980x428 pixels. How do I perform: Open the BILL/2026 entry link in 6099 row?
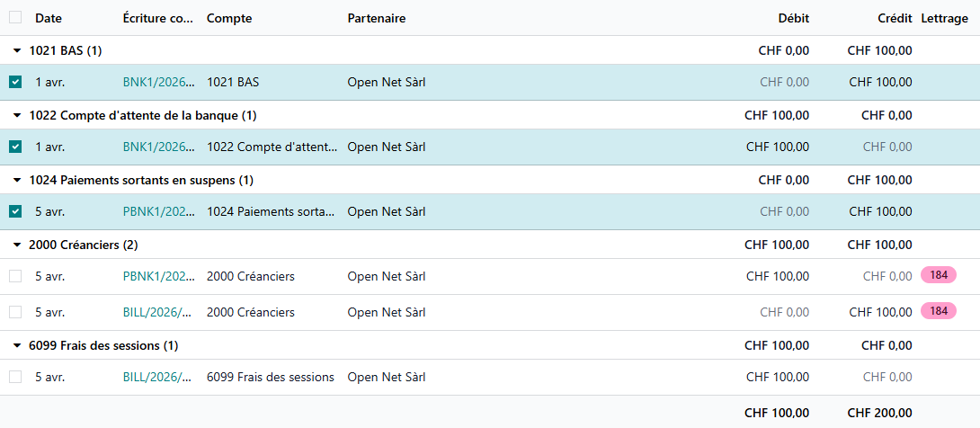pyautogui.click(x=157, y=378)
